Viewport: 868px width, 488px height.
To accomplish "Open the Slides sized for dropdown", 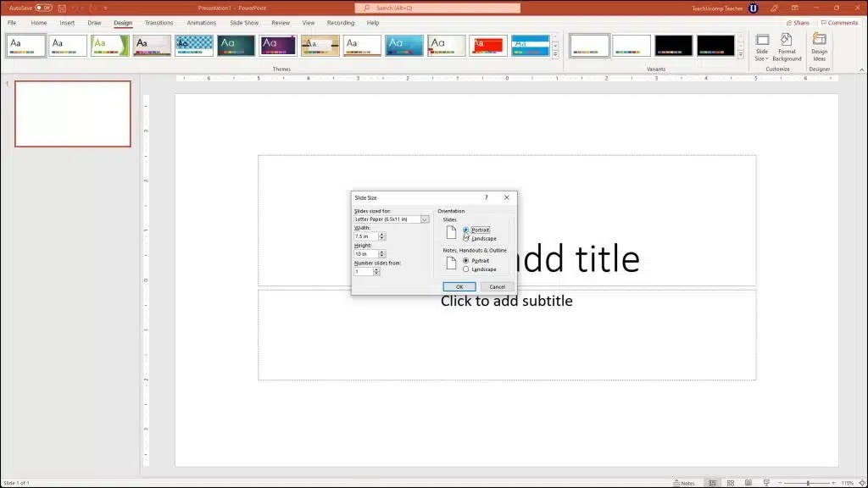I will (424, 219).
